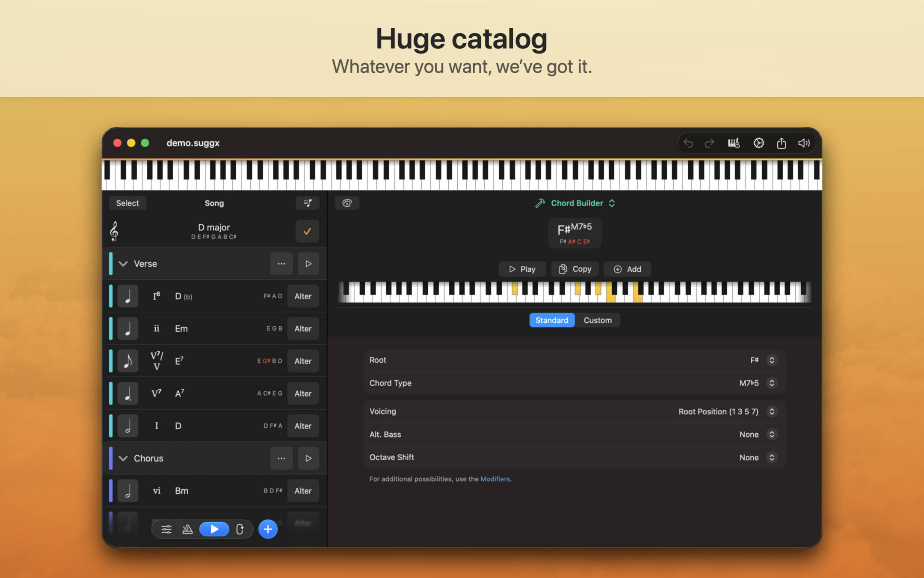Viewport: 924px width, 578px height.
Task: Click the blue play button in bottom bar
Action: [214, 530]
